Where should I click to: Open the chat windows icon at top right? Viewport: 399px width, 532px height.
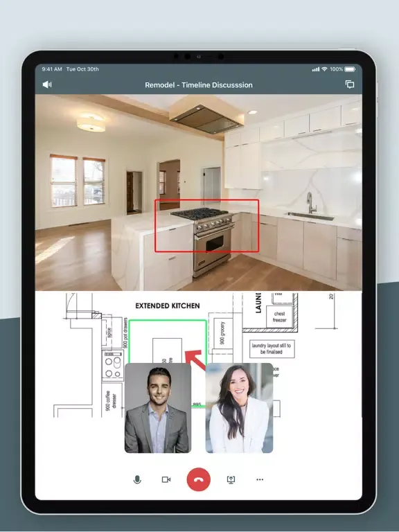pyautogui.click(x=349, y=84)
